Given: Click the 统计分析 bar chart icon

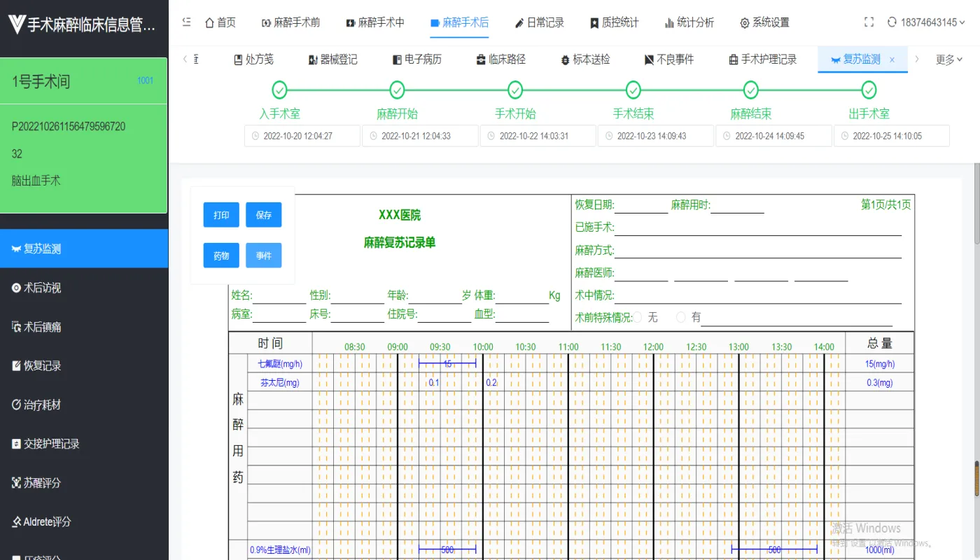Looking at the screenshot, I should point(669,23).
